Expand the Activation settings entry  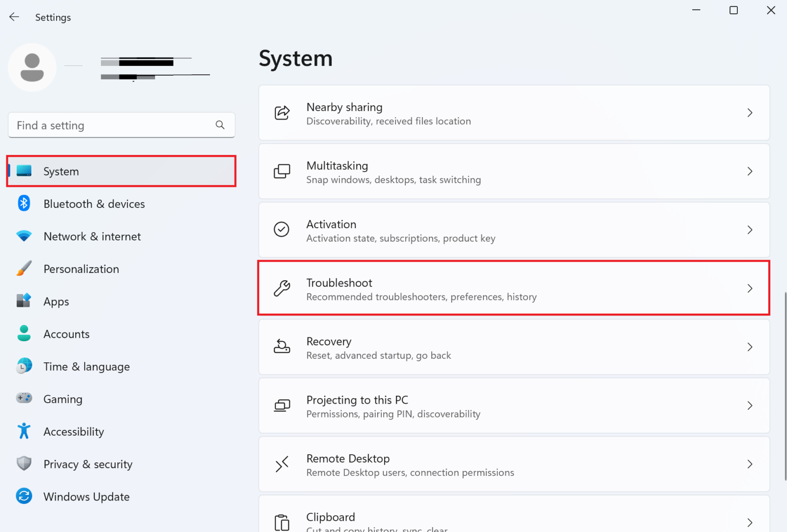514,230
